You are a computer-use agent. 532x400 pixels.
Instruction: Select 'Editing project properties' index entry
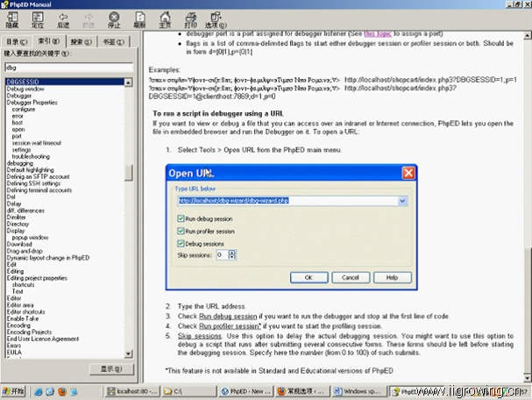pos(37,278)
